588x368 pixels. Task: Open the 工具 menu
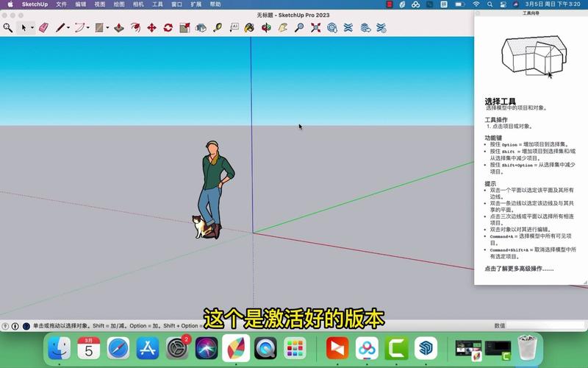157,4
